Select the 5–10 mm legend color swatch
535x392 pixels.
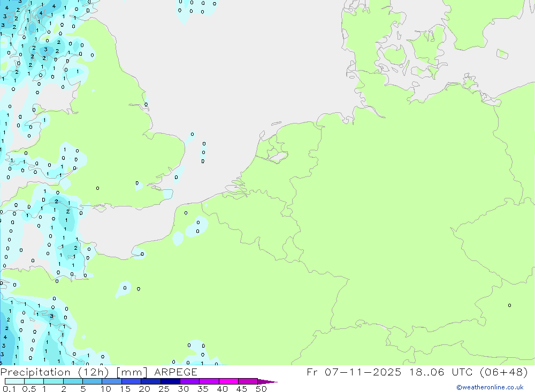93,381
